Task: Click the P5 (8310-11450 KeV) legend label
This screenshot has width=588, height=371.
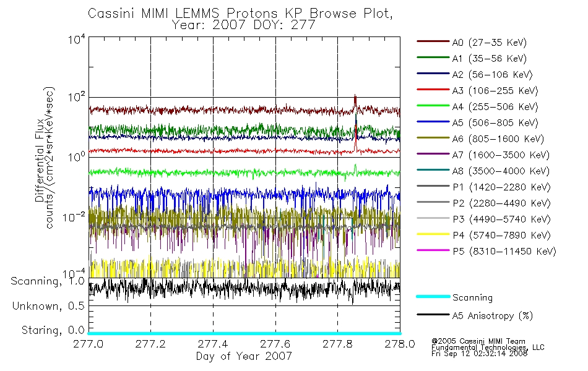Action: pyautogui.click(x=504, y=252)
